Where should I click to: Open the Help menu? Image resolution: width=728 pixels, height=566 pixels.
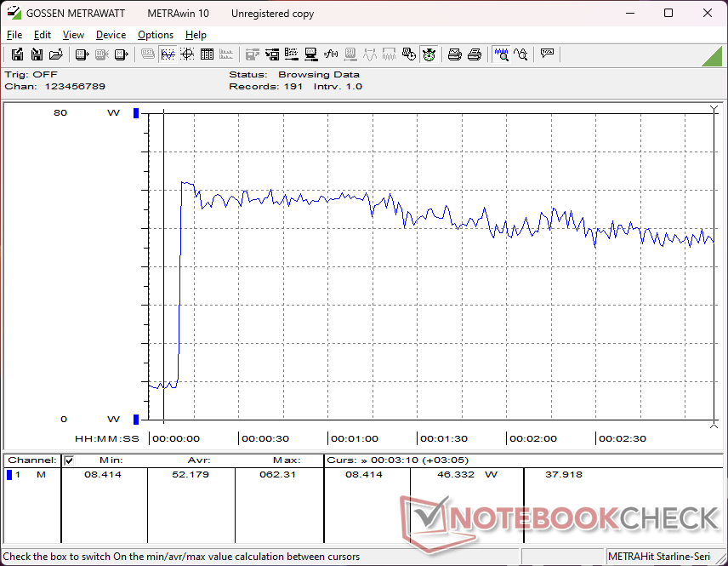pos(196,35)
